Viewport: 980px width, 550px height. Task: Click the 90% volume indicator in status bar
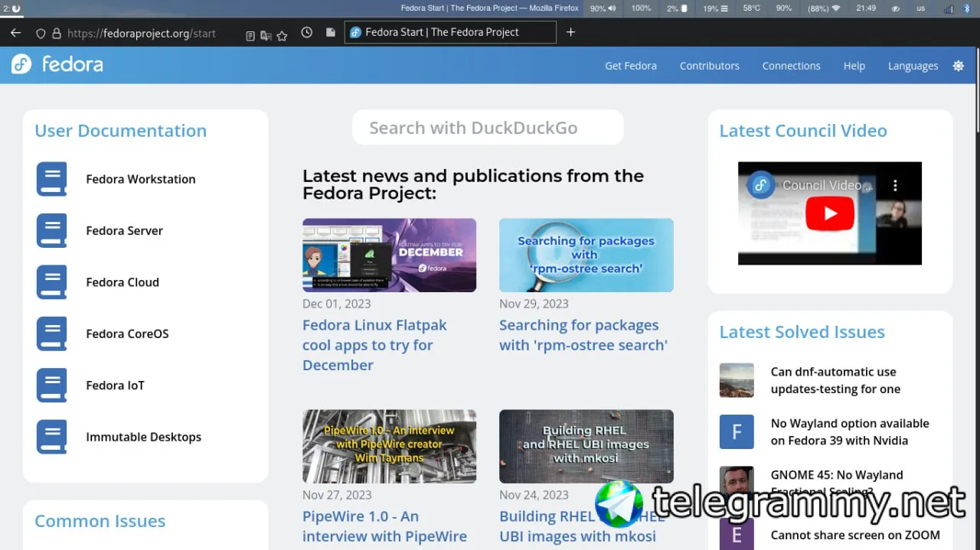point(603,8)
